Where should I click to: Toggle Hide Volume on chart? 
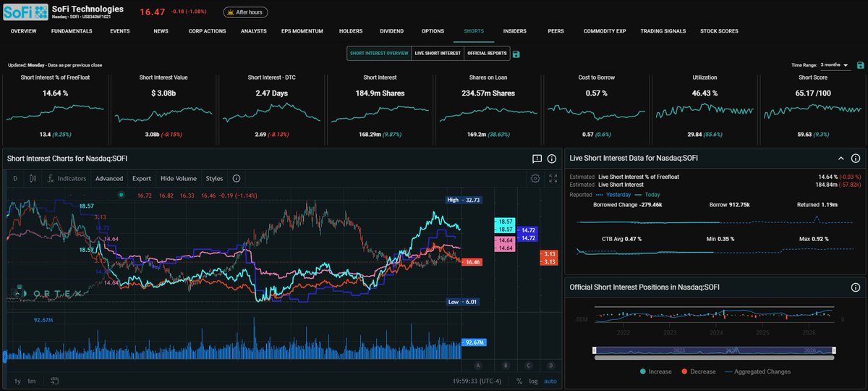179,178
